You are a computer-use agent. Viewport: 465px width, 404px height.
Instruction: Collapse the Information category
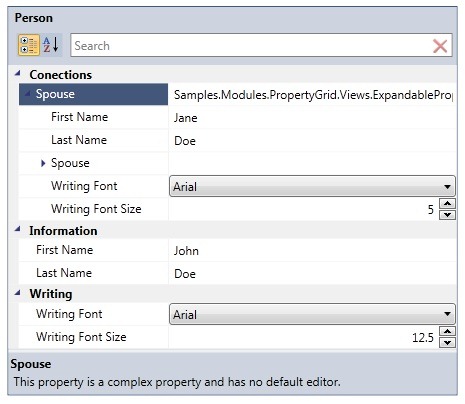coord(18,229)
